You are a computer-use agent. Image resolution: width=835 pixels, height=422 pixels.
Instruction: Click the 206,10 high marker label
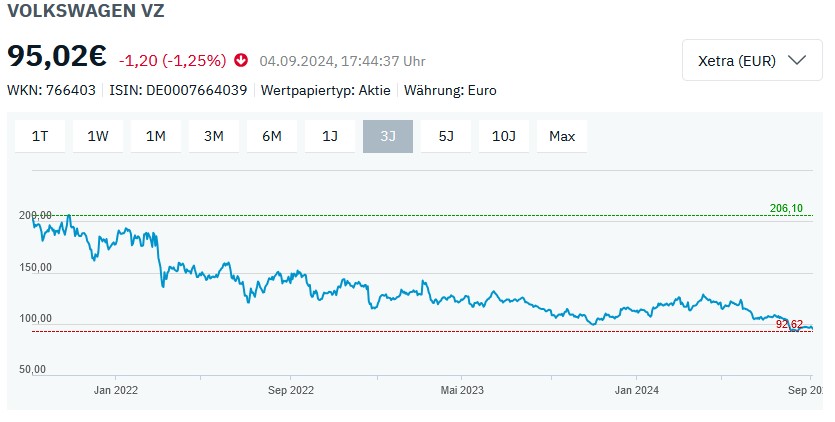point(786,208)
